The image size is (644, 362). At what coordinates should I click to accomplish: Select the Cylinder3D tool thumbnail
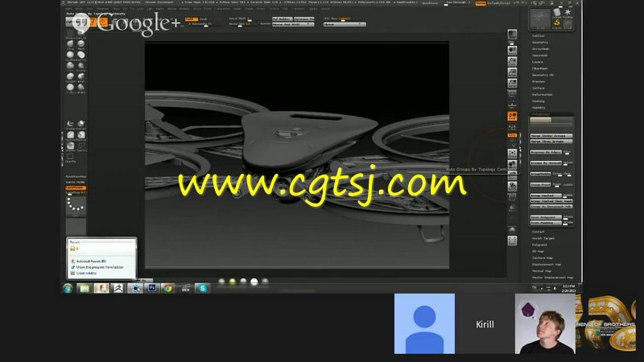tap(557, 14)
